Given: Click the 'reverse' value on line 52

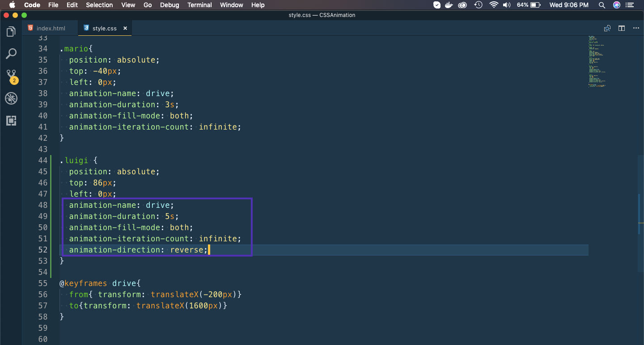Looking at the screenshot, I should [186, 250].
